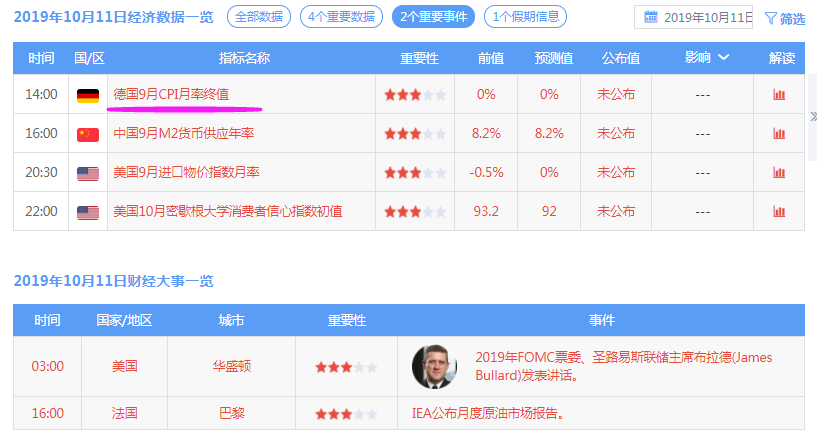Open IEA公布月度原油市场报告 event
Viewport: 817px width, 432px height.
coord(488,413)
